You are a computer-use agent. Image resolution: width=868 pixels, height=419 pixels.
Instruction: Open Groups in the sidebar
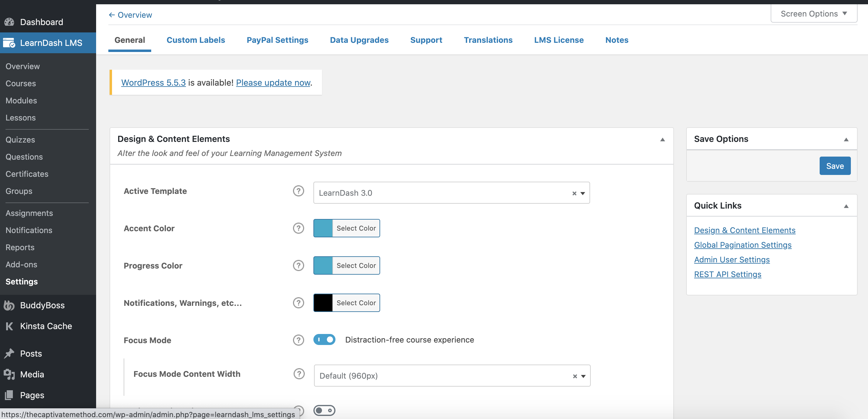click(19, 191)
